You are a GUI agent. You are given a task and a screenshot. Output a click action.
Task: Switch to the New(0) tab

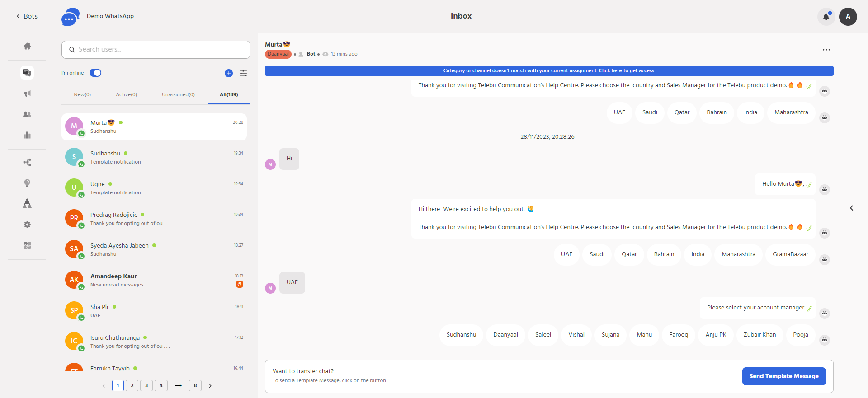[82, 94]
